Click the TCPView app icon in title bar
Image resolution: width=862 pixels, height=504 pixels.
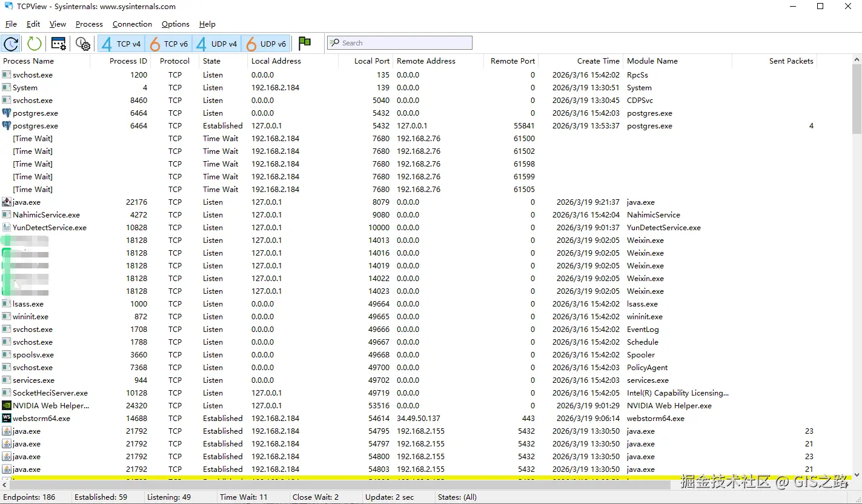pos(8,7)
